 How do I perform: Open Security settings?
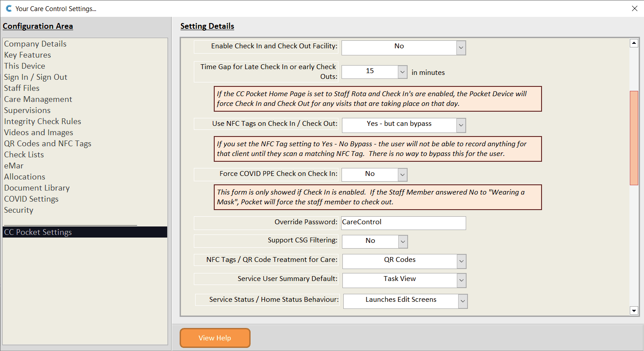tap(19, 210)
